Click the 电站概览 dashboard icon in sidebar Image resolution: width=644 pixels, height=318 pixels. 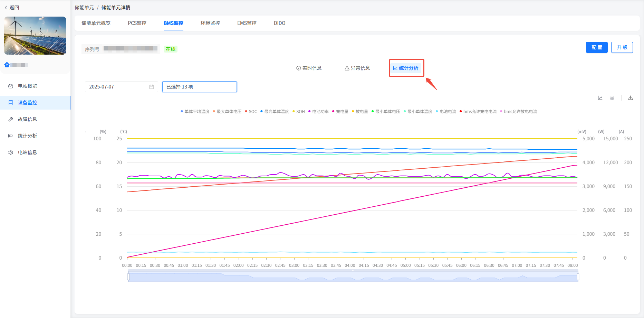[x=11, y=86]
